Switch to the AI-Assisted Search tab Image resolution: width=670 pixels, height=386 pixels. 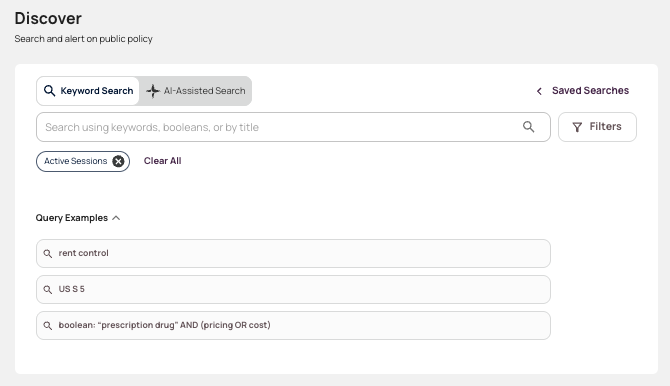[195, 91]
